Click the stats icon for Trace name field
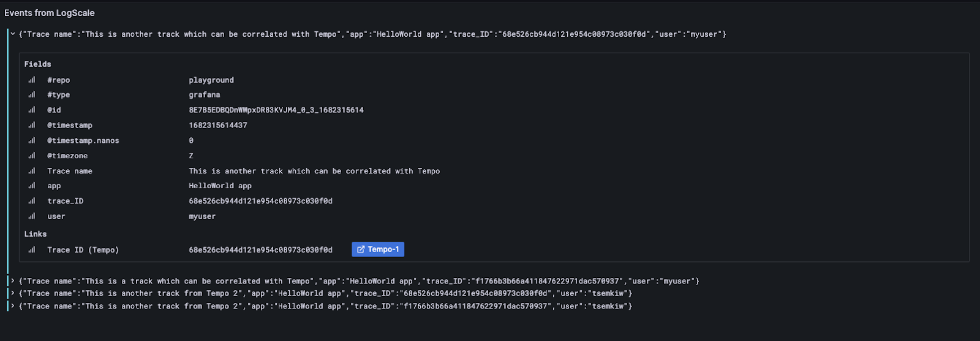 pyautogui.click(x=32, y=171)
